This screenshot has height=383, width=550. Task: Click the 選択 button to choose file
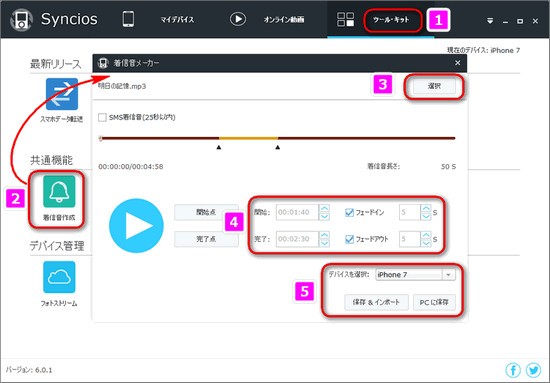click(434, 86)
